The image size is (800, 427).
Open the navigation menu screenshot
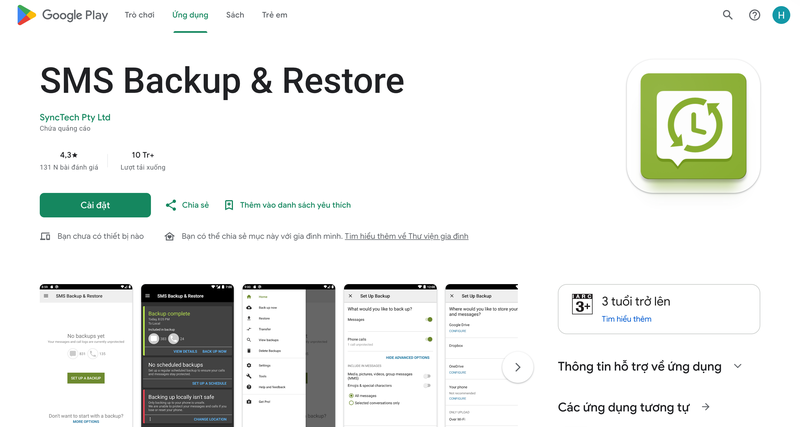tap(289, 356)
